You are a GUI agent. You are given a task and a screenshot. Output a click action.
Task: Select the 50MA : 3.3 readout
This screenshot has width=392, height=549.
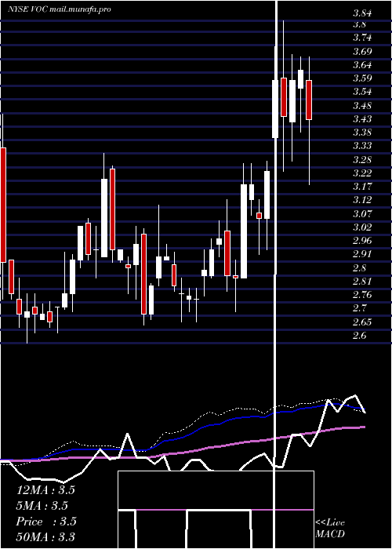(x=45, y=536)
